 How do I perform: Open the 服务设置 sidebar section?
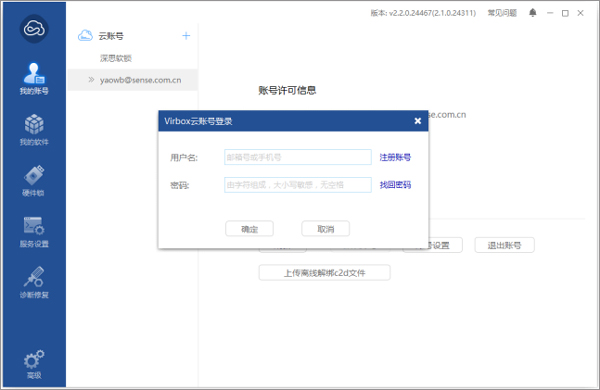[x=34, y=232]
